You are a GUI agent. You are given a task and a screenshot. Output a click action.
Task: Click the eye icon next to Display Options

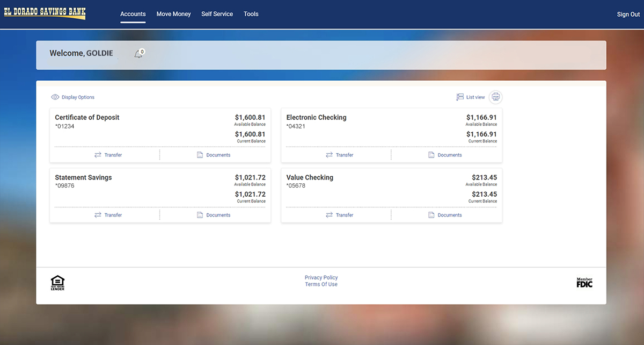point(55,97)
